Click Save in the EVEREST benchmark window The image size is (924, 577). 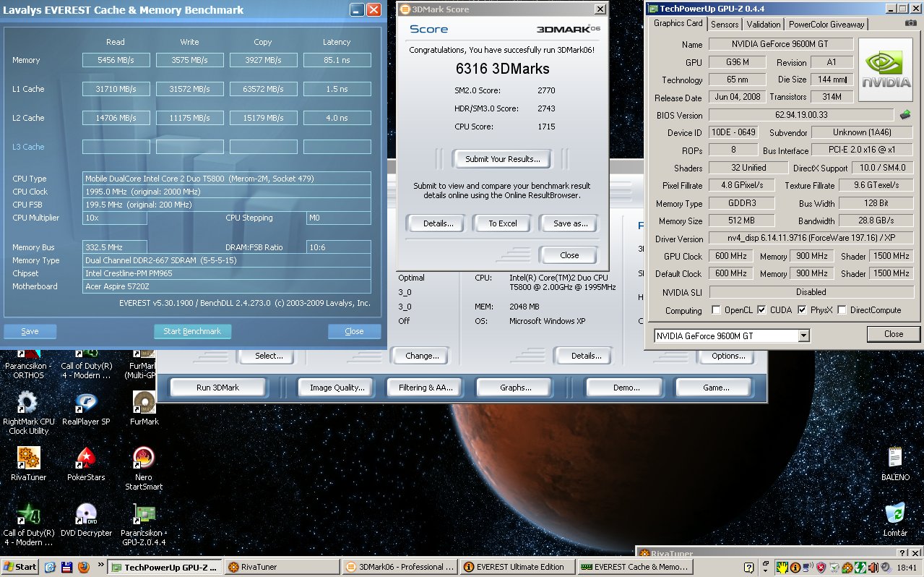(30, 331)
